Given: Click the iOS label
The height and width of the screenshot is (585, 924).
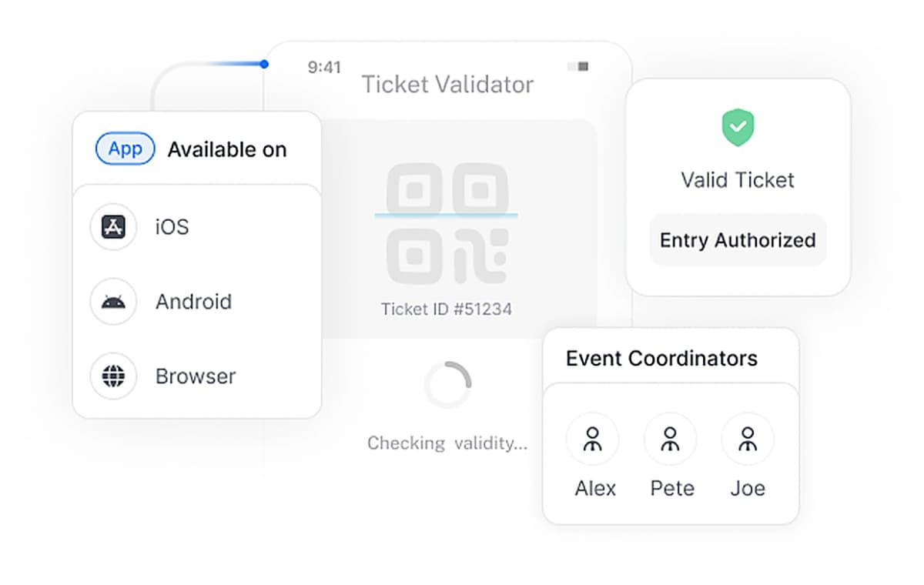Looking at the screenshot, I should click(172, 227).
